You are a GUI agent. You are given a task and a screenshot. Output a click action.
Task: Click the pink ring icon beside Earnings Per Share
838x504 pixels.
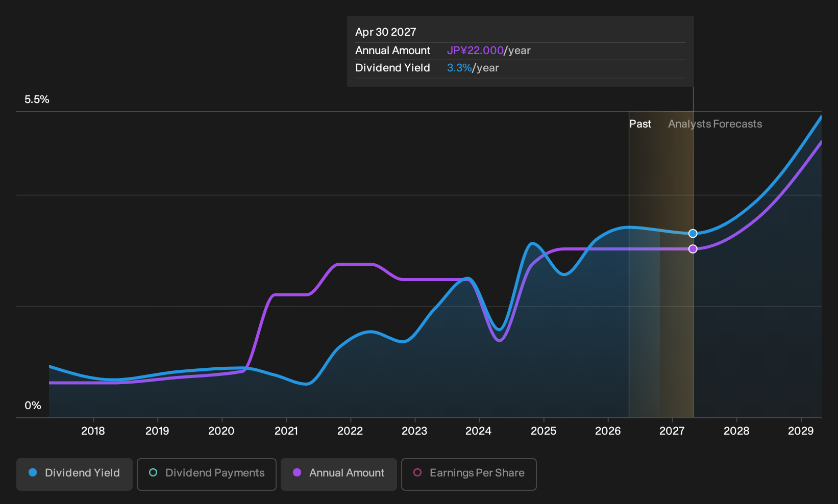pyautogui.click(x=417, y=472)
